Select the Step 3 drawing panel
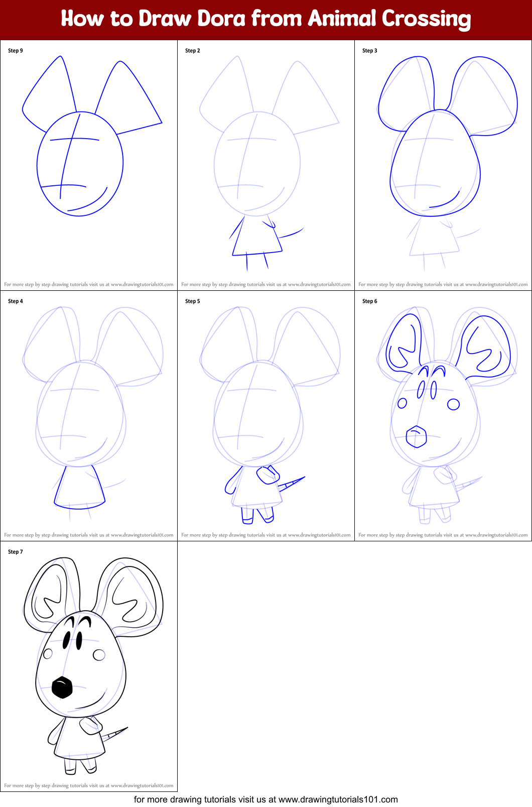Screen dimensions: 532x807 click(x=443, y=165)
